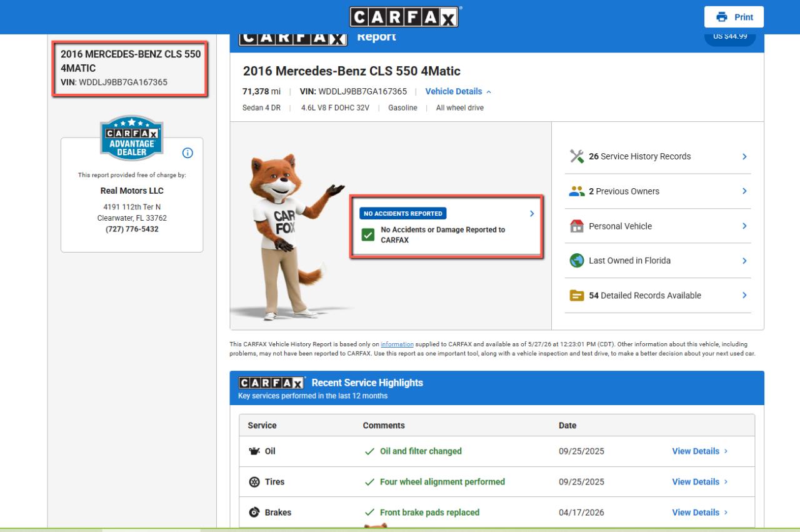The width and height of the screenshot is (800, 532).
Task: Click the Real Motors LLC dealer name
Action: 132,191
